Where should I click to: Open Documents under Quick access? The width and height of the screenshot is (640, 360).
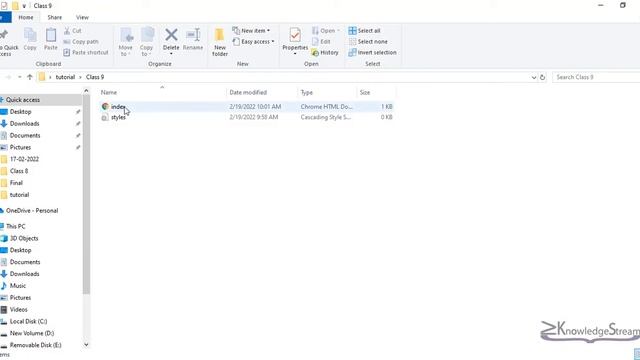point(24,135)
